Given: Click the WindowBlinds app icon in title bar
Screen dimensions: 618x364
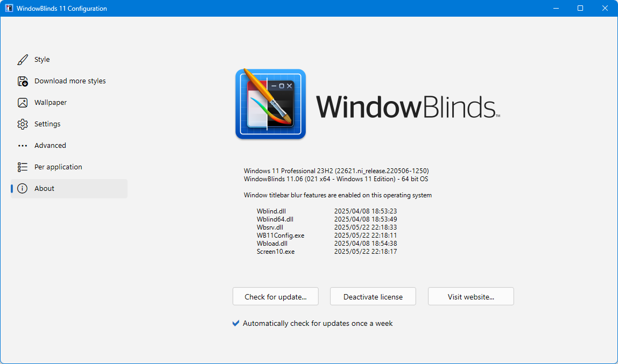Looking at the screenshot, I should [9, 8].
